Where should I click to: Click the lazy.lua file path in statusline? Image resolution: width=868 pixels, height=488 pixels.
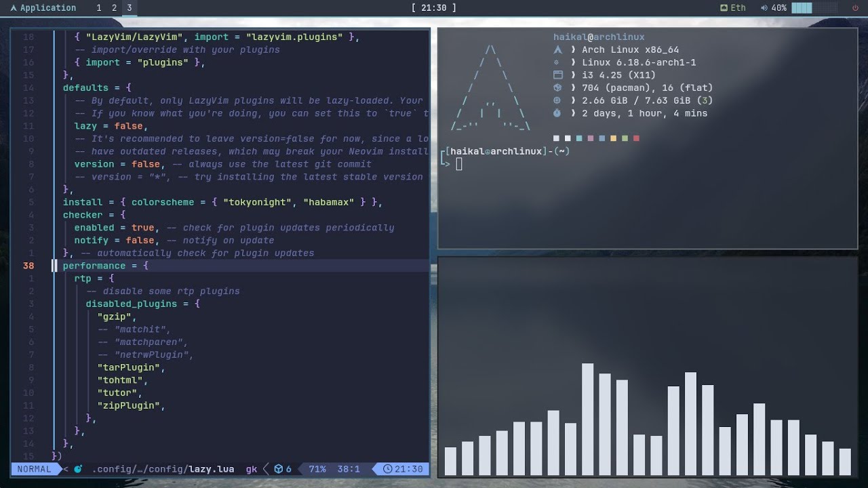click(163, 469)
